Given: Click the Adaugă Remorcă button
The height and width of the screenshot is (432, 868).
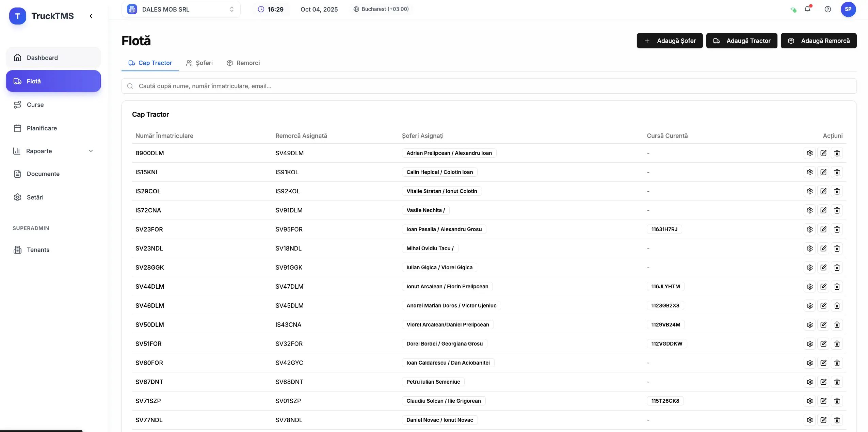Looking at the screenshot, I should pos(819,41).
